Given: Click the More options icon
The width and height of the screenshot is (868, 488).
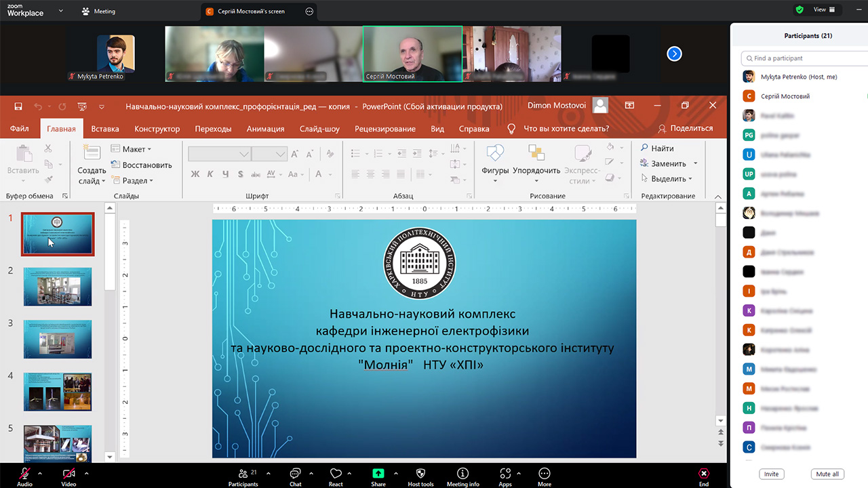Looking at the screenshot, I should [544, 474].
